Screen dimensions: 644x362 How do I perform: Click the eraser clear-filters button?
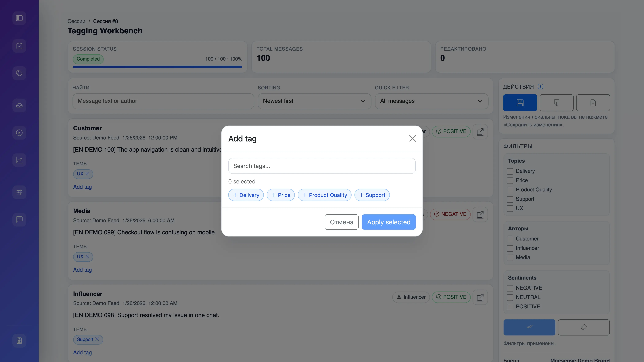click(583, 327)
